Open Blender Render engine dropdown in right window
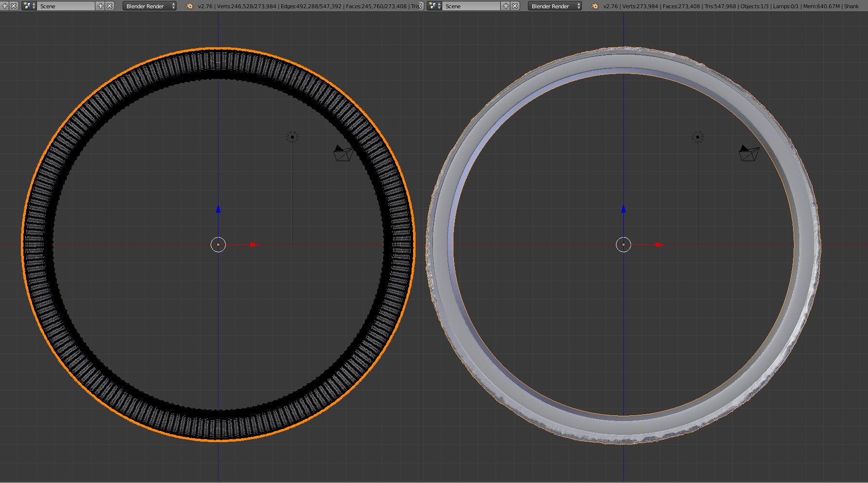Image resolution: width=868 pixels, height=483 pixels. click(555, 6)
